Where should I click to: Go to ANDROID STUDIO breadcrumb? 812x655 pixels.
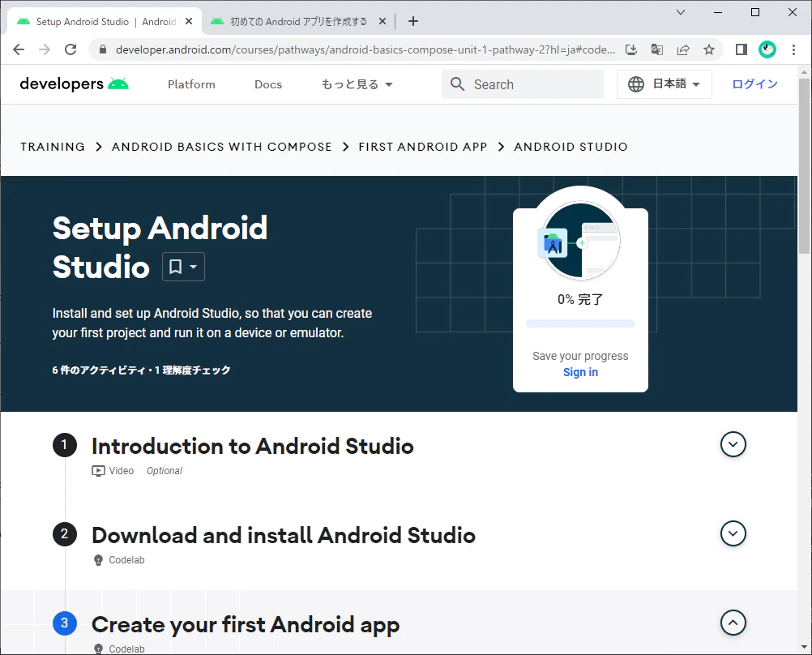(571, 147)
